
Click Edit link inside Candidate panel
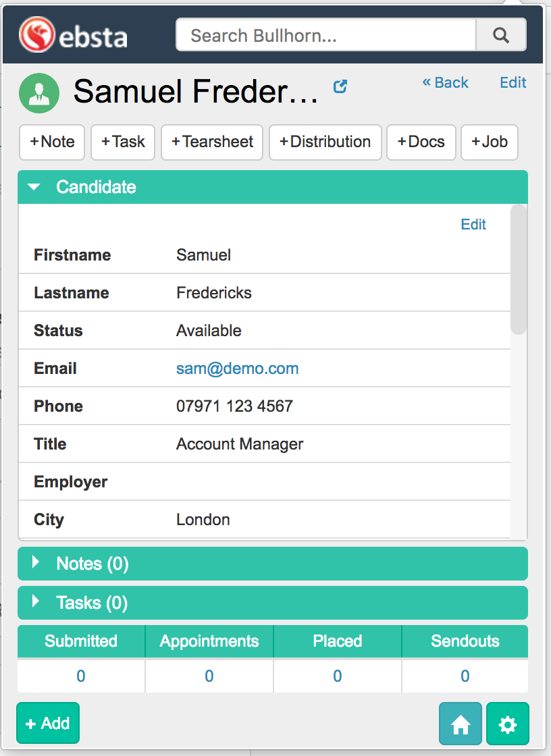(473, 225)
